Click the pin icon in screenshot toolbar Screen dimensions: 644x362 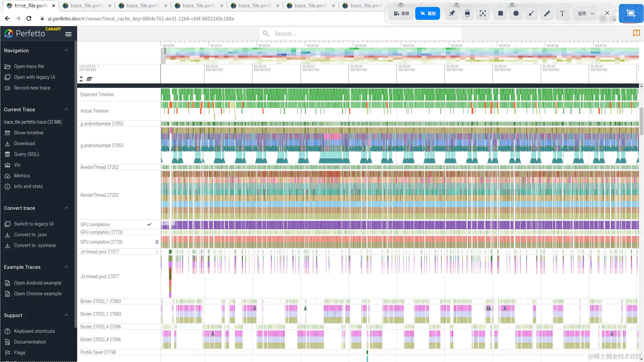click(x=452, y=13)
